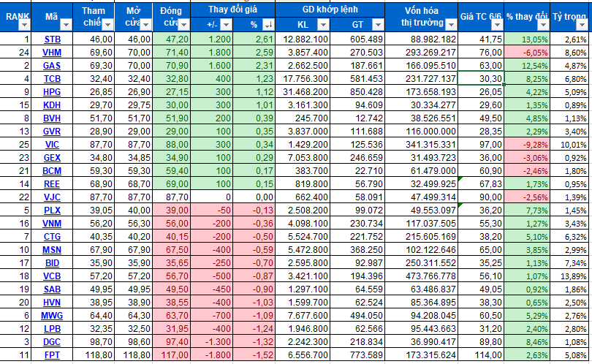Open the STB ticker link
This screenshot has height=364, width=592.
click(52, 39)
